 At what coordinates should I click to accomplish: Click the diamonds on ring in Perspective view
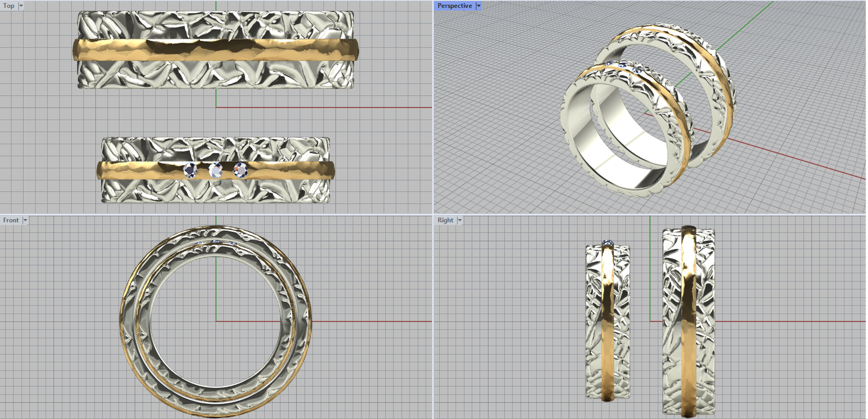[623, 66]
